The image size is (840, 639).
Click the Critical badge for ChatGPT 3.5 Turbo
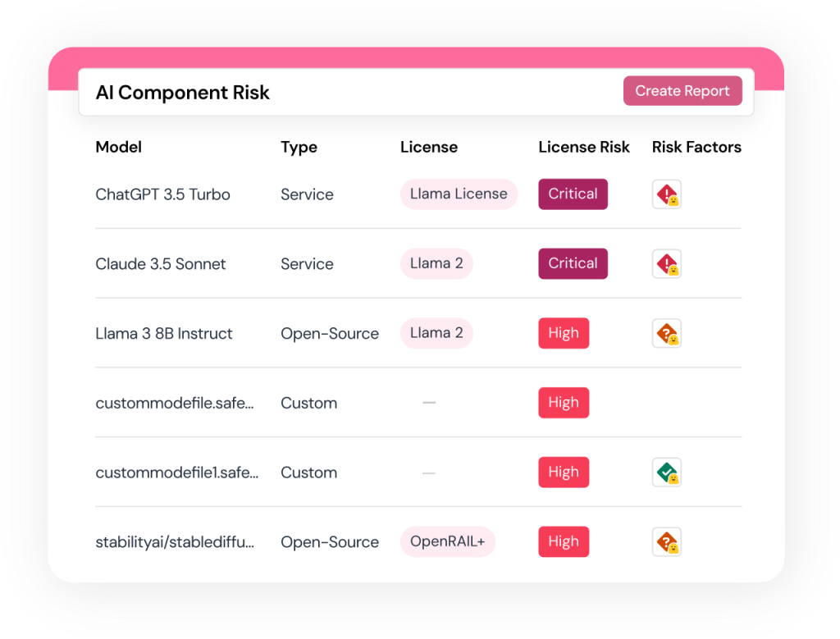point(573,194)
